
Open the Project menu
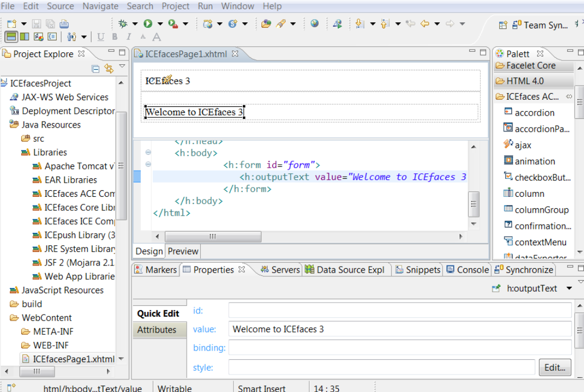point(175,6)
